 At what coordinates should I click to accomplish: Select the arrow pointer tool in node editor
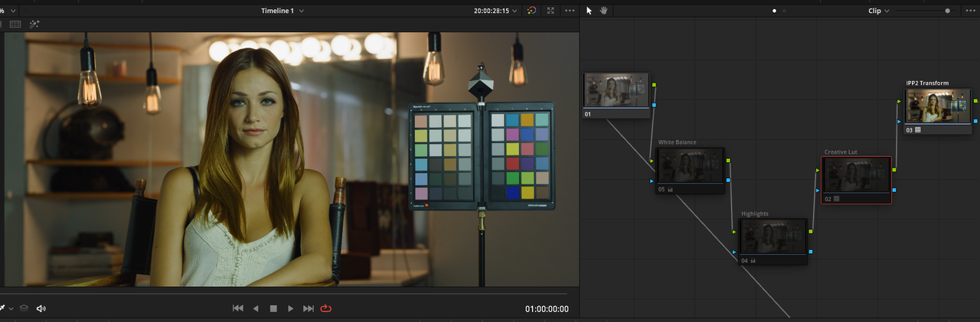pyautogui.click(x=589, y=11)
